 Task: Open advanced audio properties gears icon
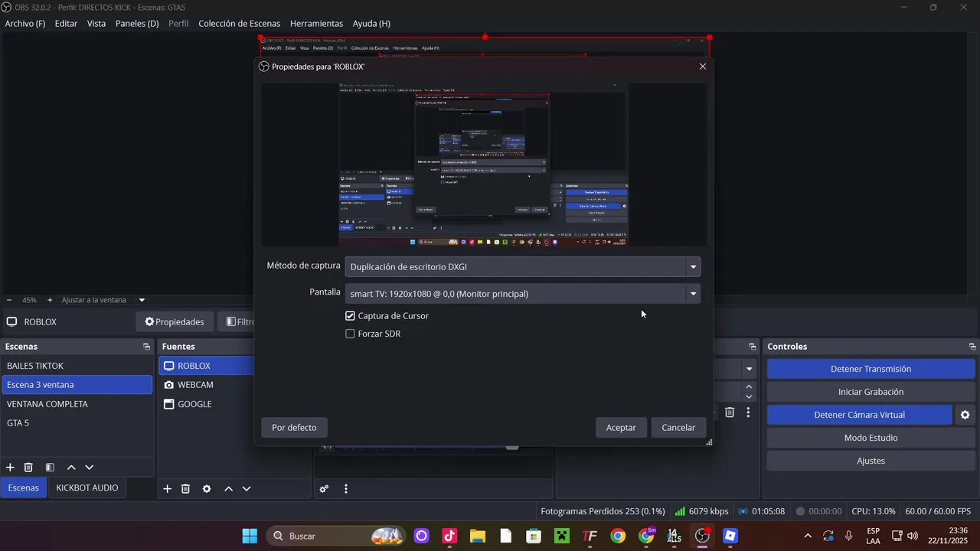tap(325, 489)
